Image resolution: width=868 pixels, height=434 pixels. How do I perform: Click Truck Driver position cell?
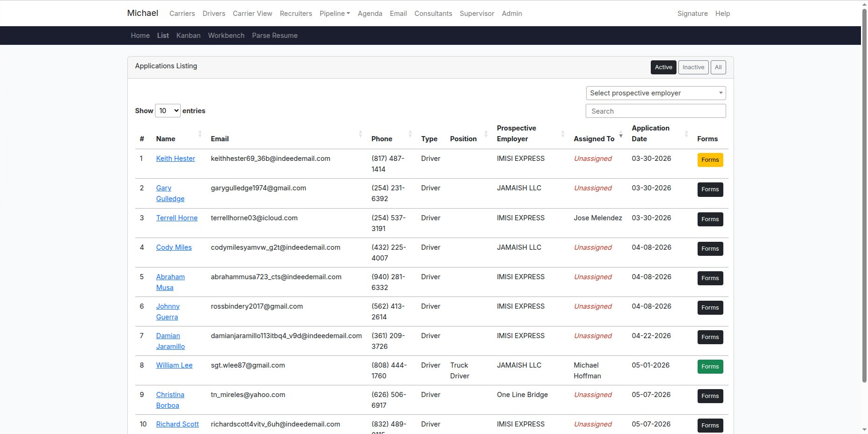click(460, 370)
